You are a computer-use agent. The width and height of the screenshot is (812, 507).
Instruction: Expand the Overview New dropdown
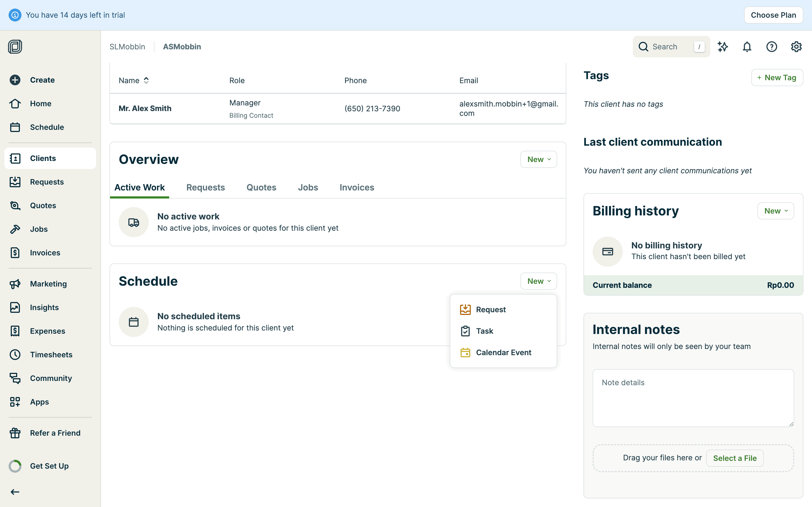(x=539, y=159)
